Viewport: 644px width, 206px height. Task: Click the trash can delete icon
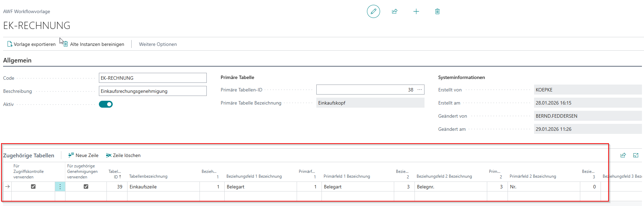pyautogui.click(x=437, y=11)
